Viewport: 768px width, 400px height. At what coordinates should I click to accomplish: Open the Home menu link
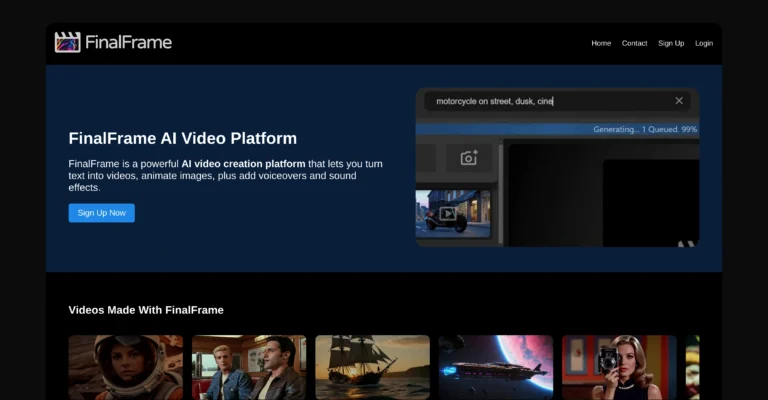point(601,43)
